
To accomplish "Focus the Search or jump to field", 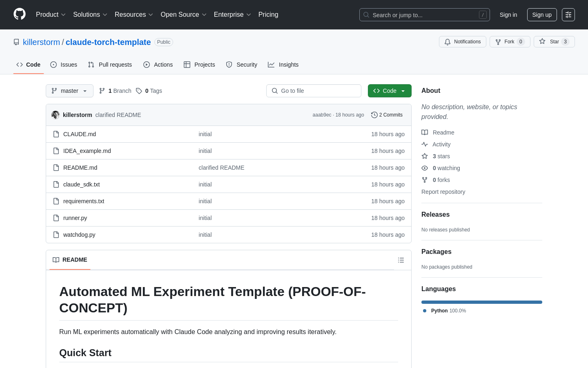I will 425,15.
